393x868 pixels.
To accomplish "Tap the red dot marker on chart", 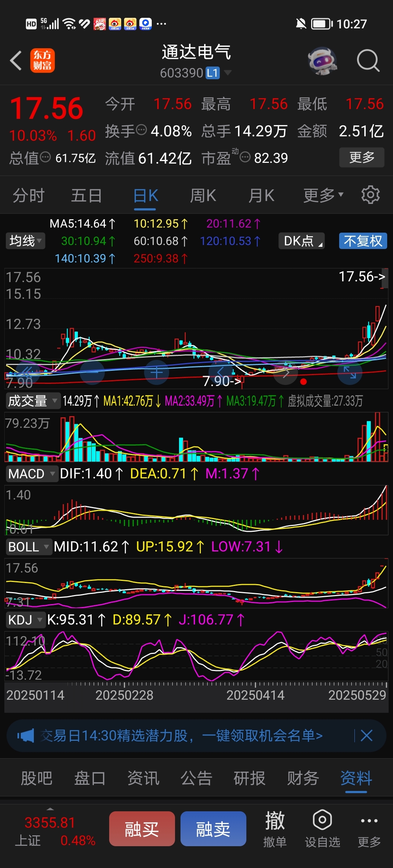I will click(x=303, y=381).
